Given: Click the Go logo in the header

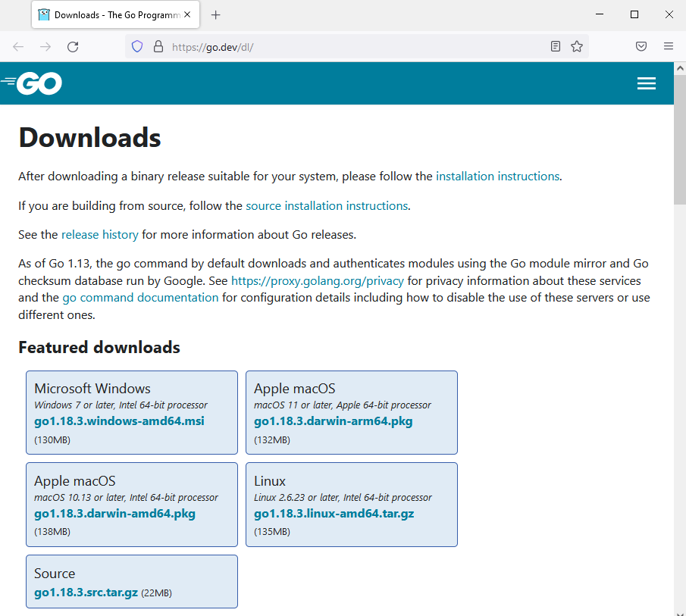Looking at the screenshot, I should [32, 83].
